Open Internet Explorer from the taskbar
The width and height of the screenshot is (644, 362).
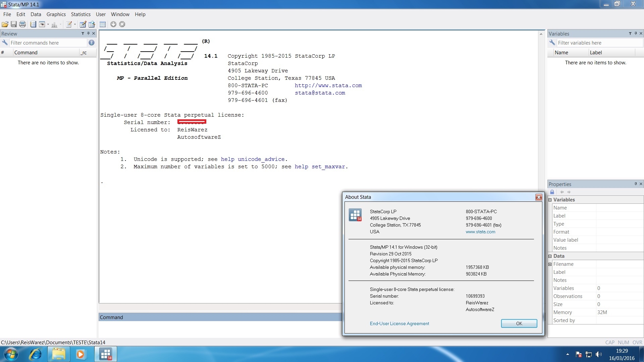click(35, 354)
